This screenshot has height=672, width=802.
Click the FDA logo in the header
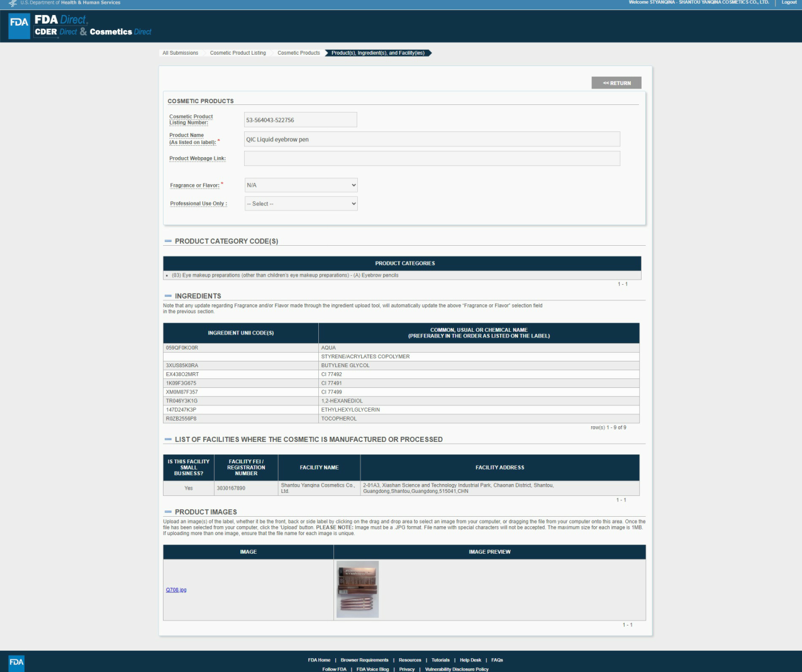pos(19,26)
